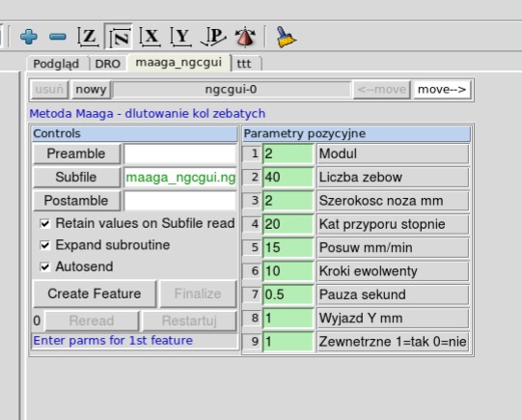522x420 pixels.
Task: Switch to the DRO tab
Action: (x=107, y=64)
